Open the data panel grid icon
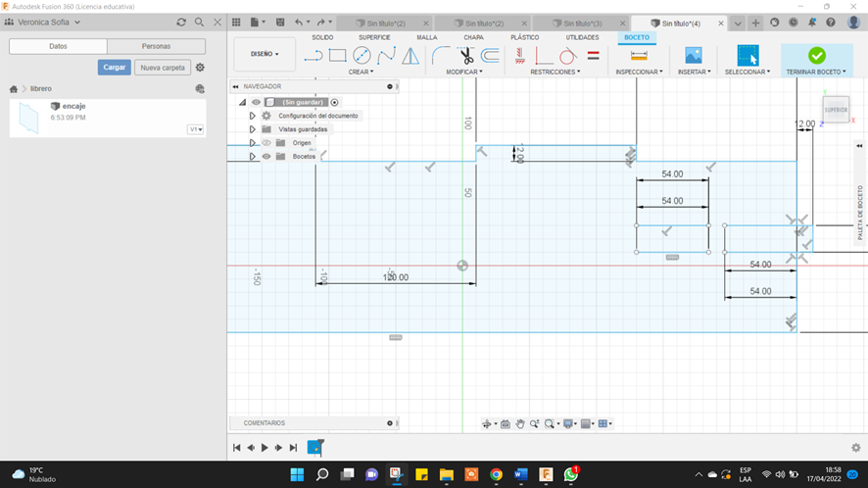This screenshot has height=488, width=868. (x=236, y=23)
